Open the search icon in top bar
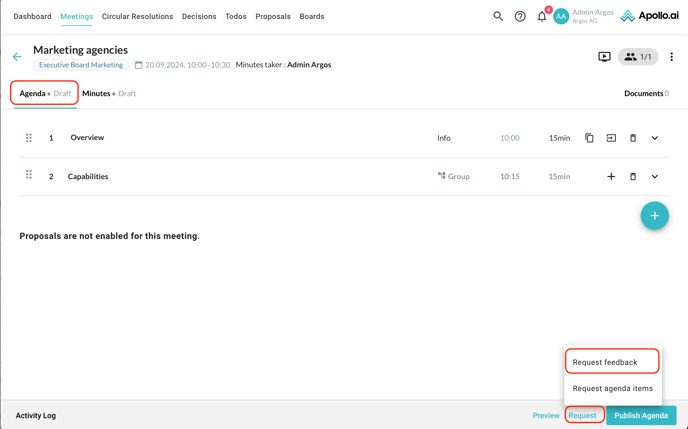 tap(498, 16)
